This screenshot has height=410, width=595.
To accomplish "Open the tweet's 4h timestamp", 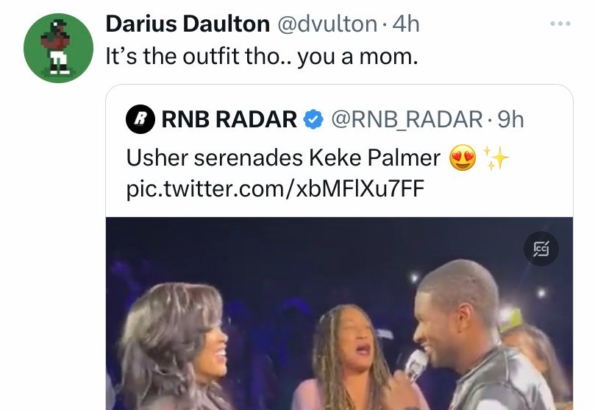I will pos(406,24).
